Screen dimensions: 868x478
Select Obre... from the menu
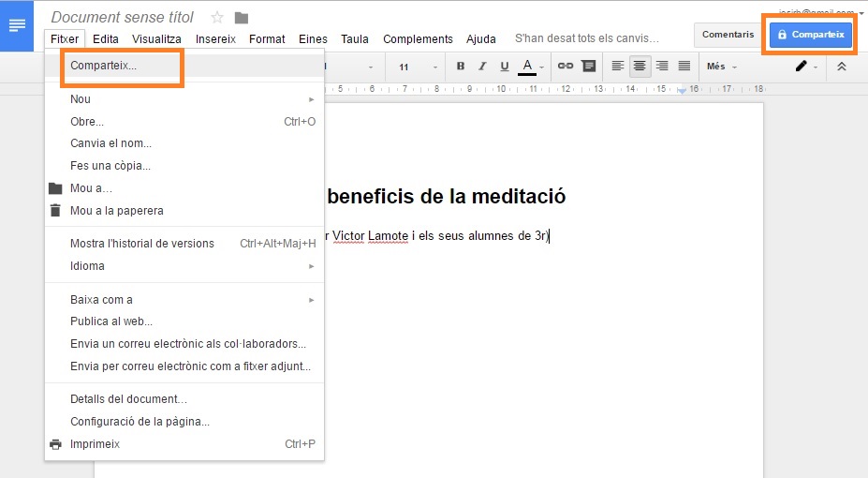coord(184,121)
